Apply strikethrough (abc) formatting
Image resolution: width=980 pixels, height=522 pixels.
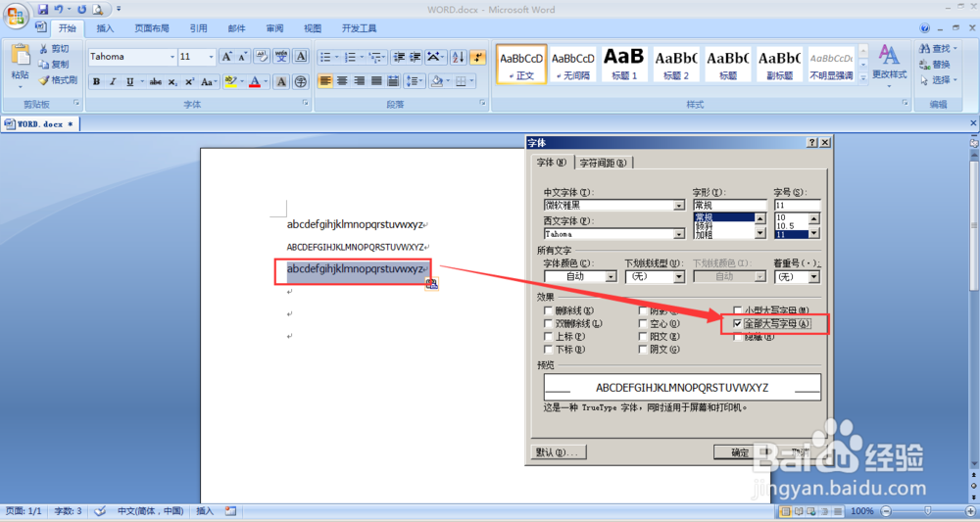156,82
